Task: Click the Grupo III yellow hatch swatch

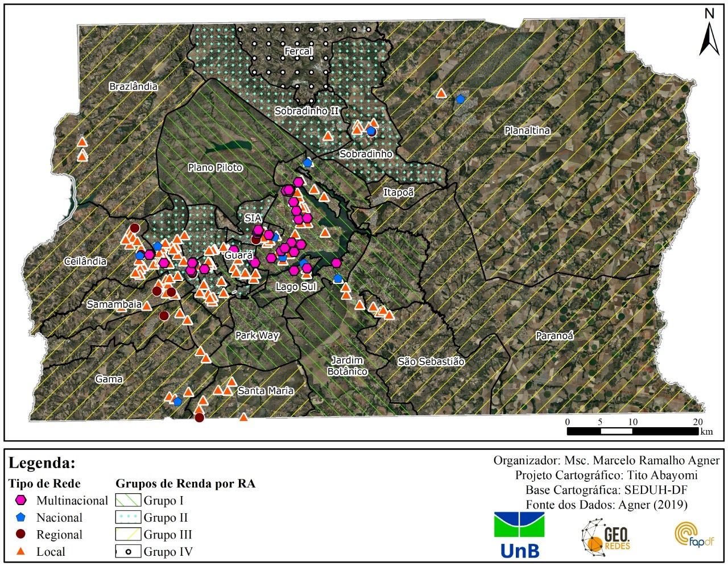Action: point(128,534)
